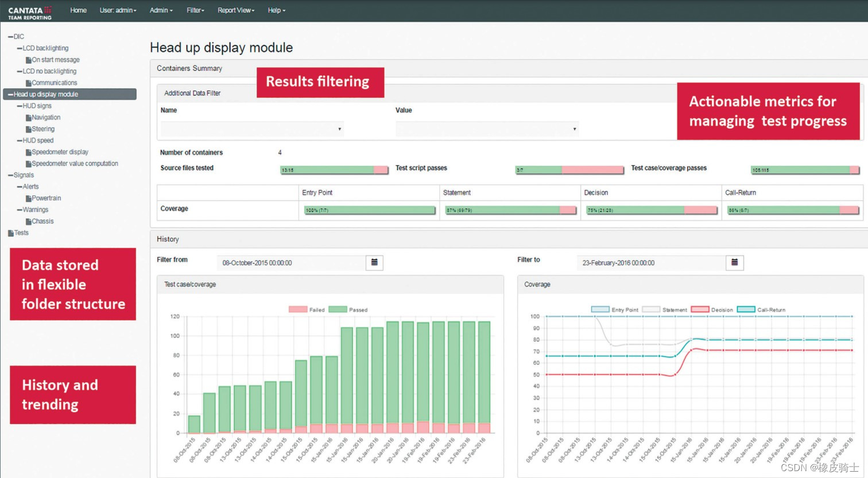Image resolution: width=868 pixels, height=478 pixels.
Task: Collapse the Signals tree node
Action: coord(10,175)
